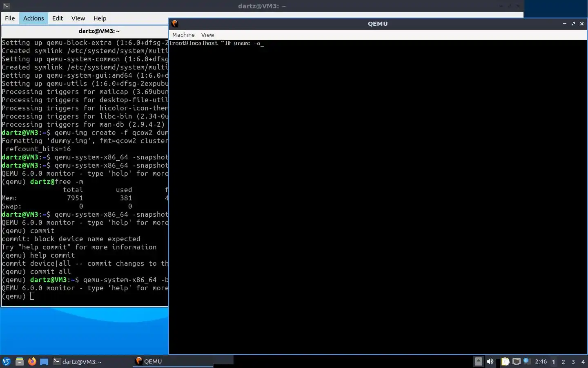The height and width of the screenshot is (368, 588).
Task: Click the 'refcount_bits=16' terminal line
Action: [38, 149]
